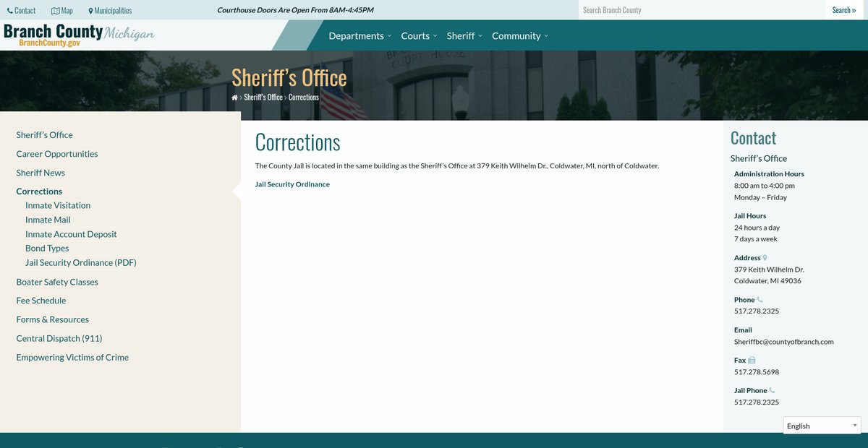Image resolution: width=868 pixels, height=448 pixels.
Task: Click the map icon in top bar
Action: pyautogui.click(x=56, y=11)
